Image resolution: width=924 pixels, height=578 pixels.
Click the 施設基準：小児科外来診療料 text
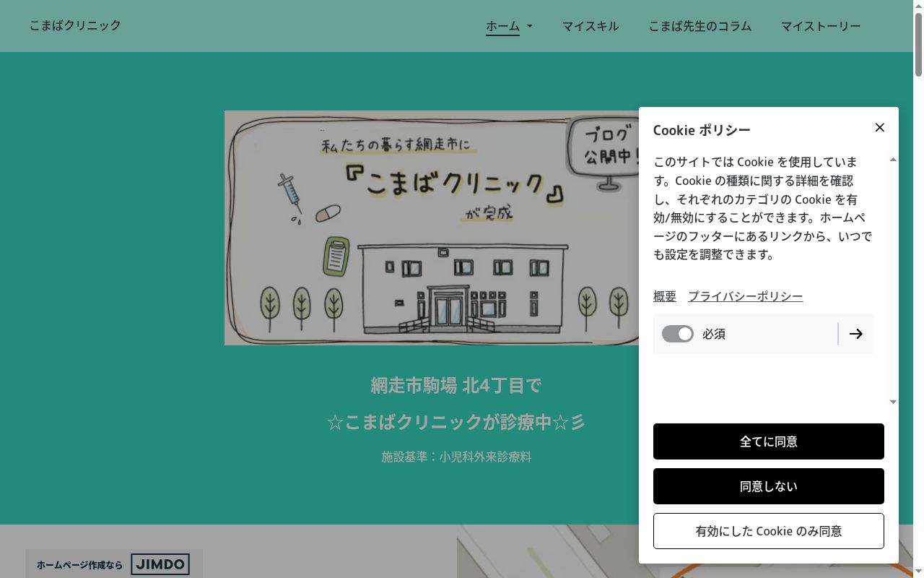tap(456, 457)
